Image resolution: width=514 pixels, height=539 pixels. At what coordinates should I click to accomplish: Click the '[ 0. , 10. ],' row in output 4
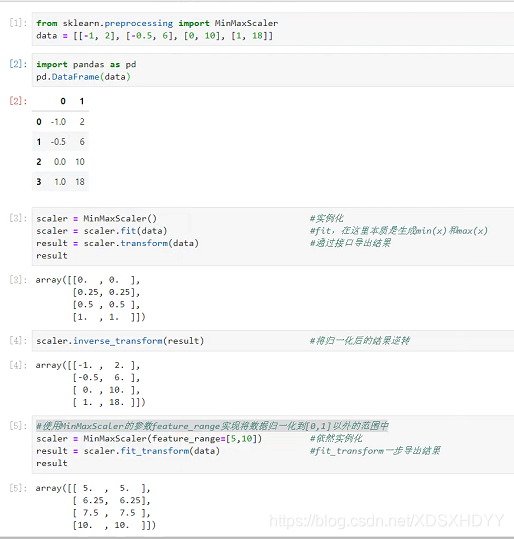[x=106, y=390]
